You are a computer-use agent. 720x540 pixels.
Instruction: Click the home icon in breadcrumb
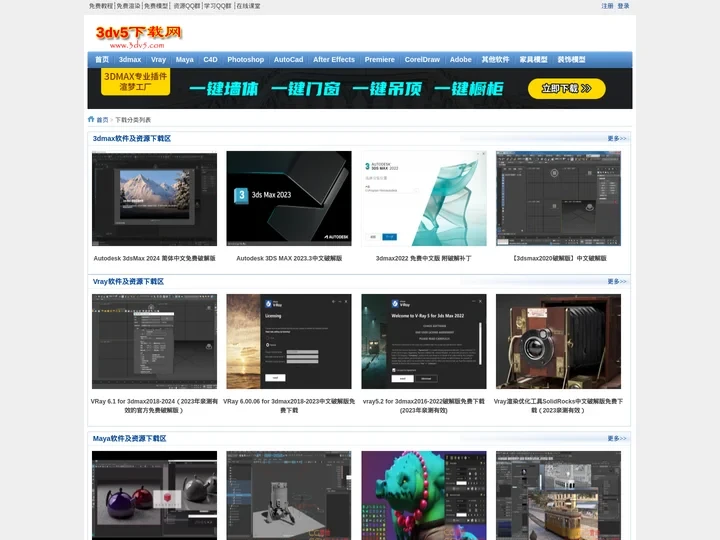[91, 119]
